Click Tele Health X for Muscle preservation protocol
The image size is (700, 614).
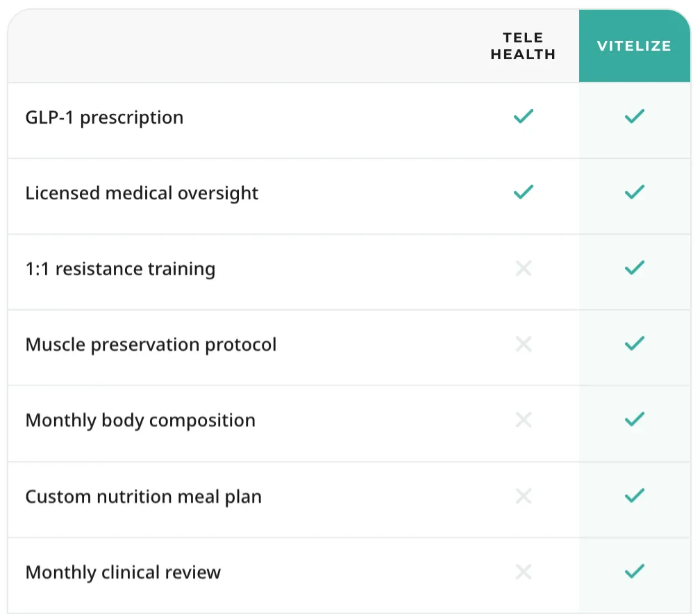tap(523, 345)
